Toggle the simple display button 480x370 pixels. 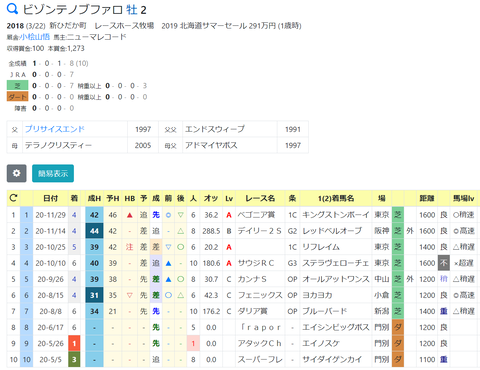pyautogui.click(x=53, y=173)
